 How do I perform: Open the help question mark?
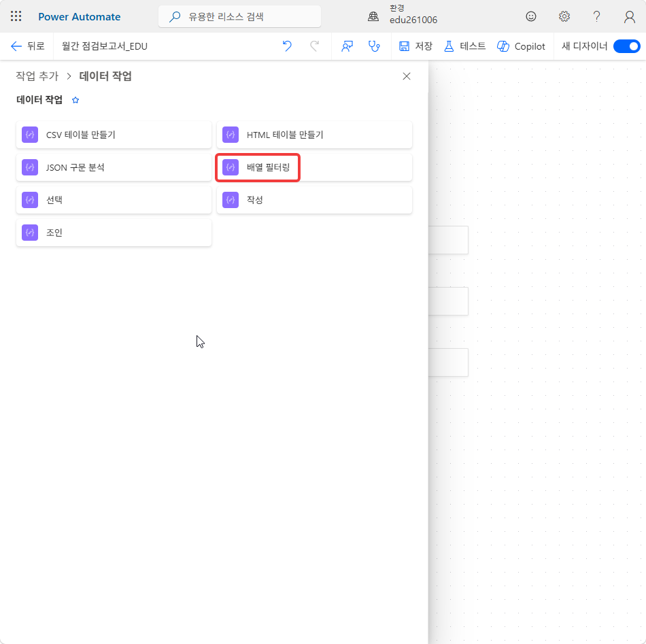tap(596, 16)
